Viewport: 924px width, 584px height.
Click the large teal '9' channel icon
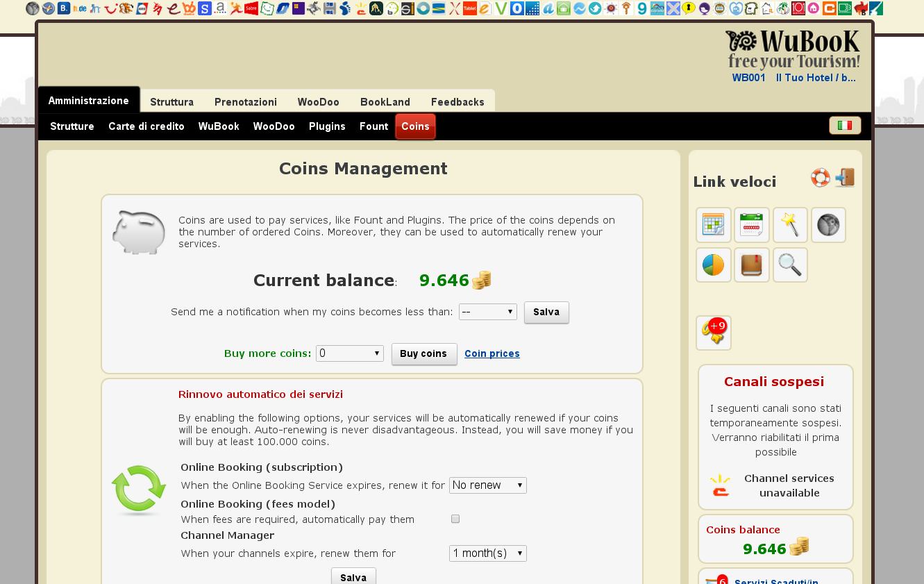[x=641, y=8]
